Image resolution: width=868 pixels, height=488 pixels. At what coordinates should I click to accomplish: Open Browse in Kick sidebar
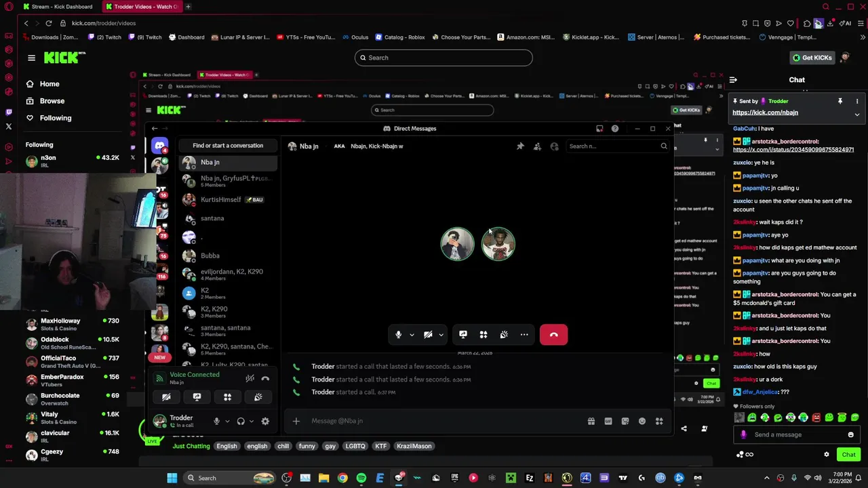[45, 101]
